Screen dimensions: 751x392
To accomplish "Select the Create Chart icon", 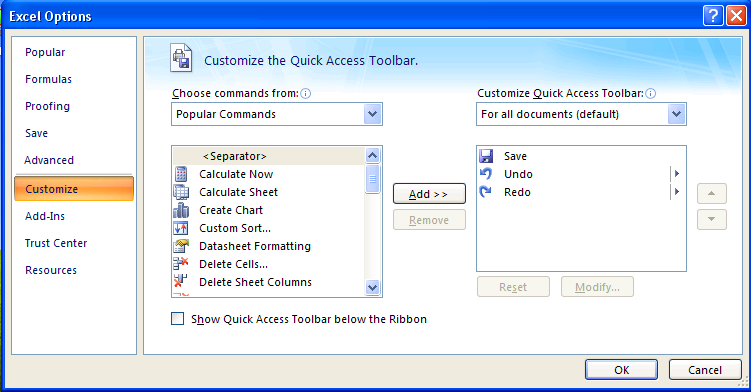I will click(x=181, y=210).
